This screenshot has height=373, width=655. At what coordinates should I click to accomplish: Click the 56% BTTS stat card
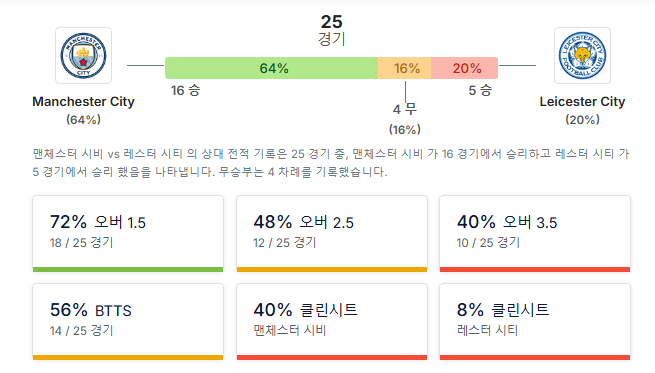tap(128, 322)
